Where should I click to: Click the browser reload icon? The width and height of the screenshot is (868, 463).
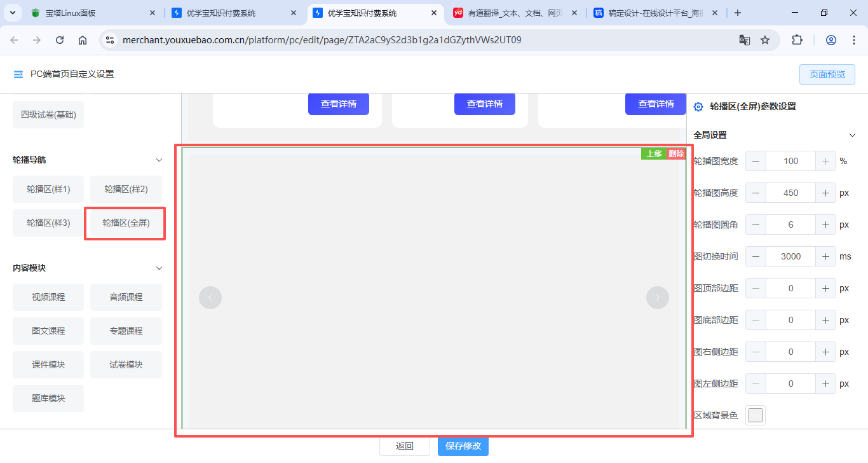point(60,40)
